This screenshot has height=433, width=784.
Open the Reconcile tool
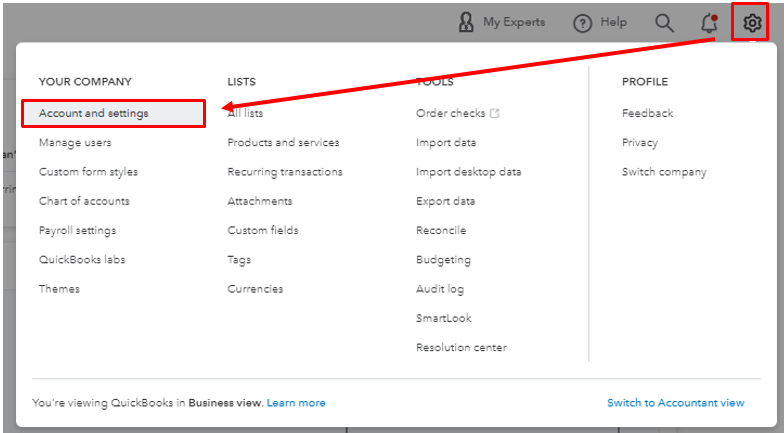(x=443, y=230)
